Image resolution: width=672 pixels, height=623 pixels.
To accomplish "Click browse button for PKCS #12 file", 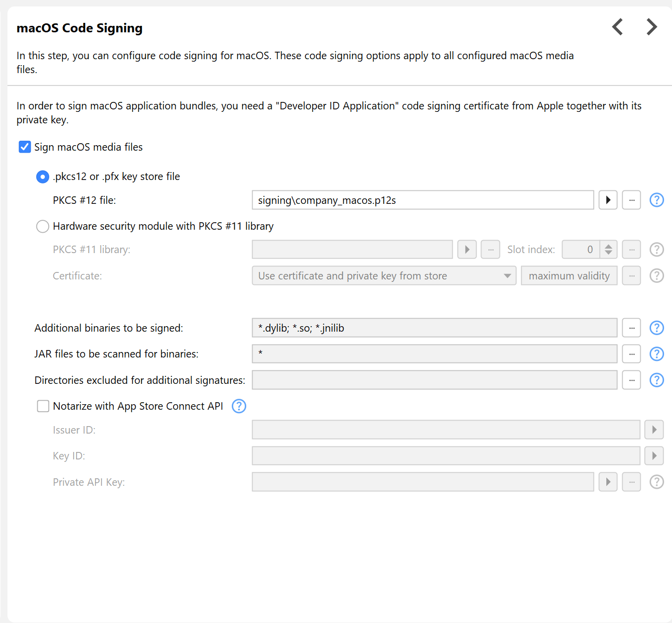I will (631, 200).
